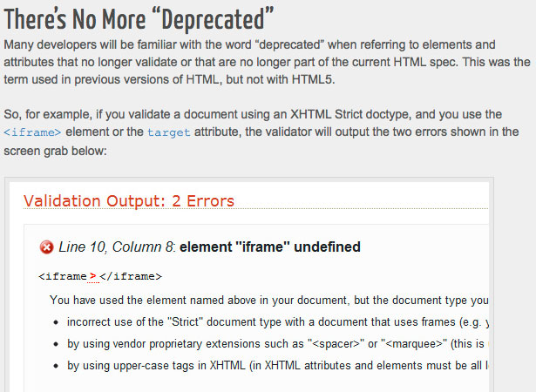This screenshot has width=536, height=392.
Task: Click the 'upper-case tags in XHTML' bullet
Action: point(277,366)
